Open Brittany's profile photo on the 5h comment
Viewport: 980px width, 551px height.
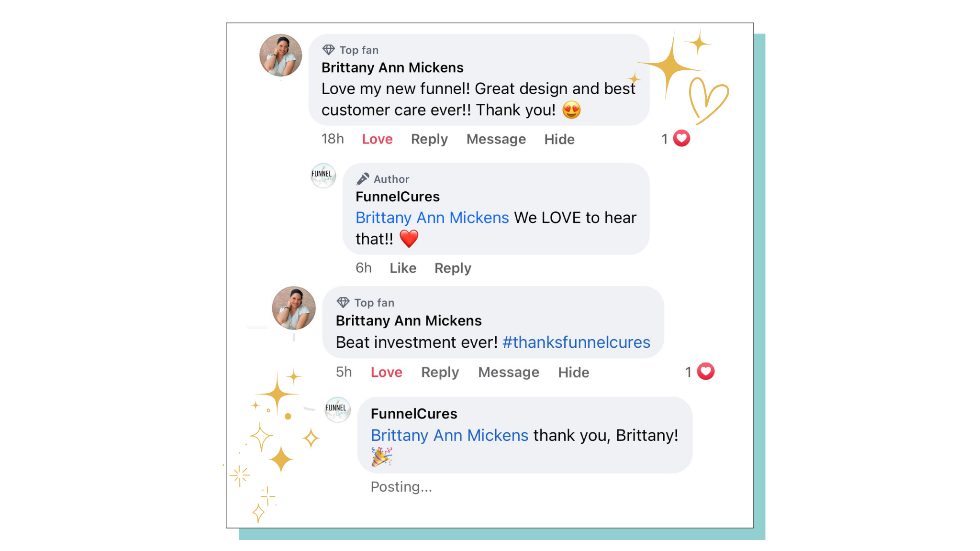coord(294,308)
